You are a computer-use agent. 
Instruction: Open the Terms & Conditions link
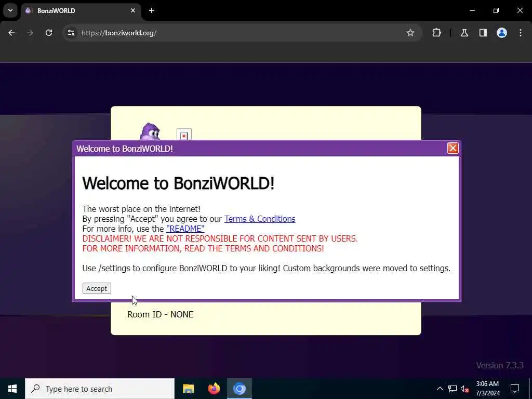[x=260, y=219]
